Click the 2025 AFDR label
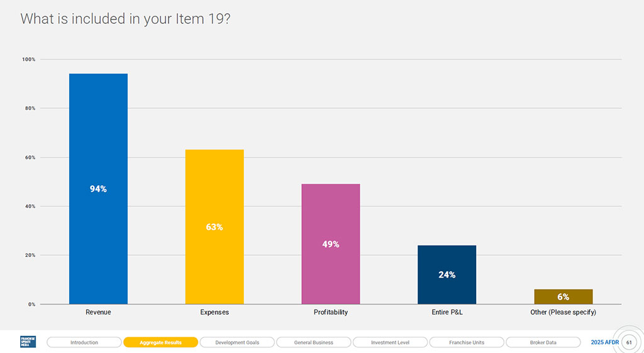The image size is (644, 353). coord(604,342)
